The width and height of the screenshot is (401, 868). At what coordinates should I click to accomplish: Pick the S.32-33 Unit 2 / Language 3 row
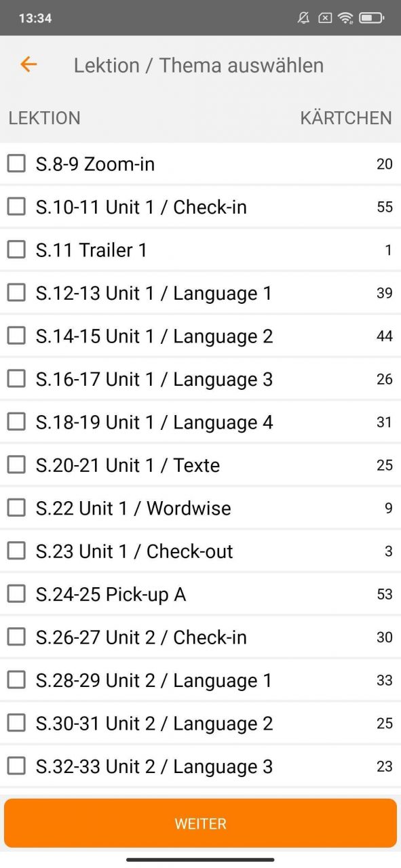pos(200,766)
